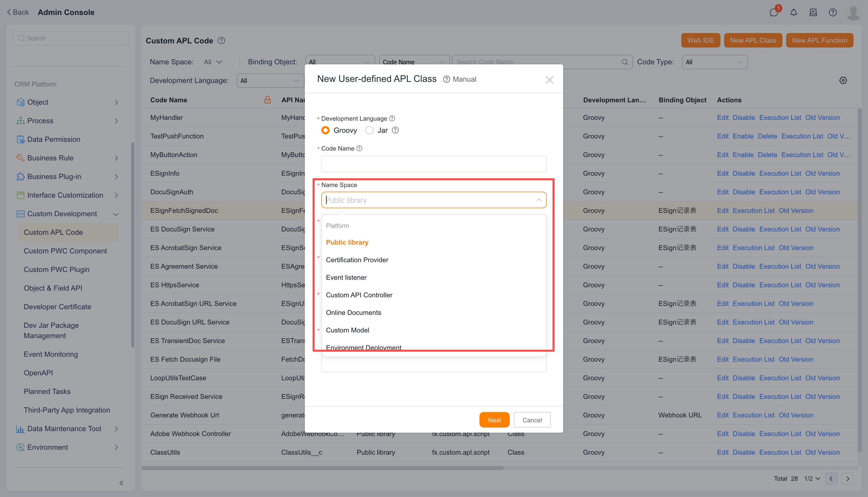Open the notifications bell icon
This screenshot has height=497, width=868.
(794, 13)
